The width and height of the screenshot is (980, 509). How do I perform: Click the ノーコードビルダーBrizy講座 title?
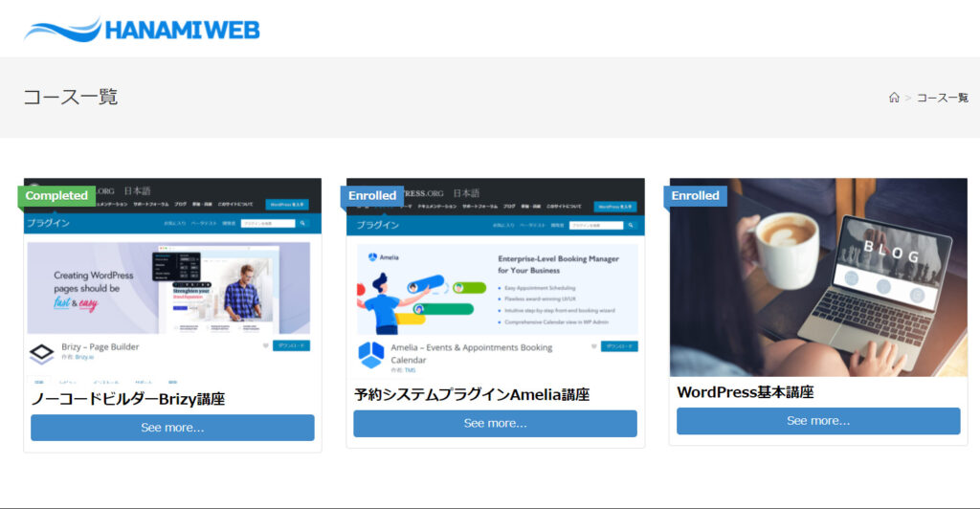[x=128, y=399]
